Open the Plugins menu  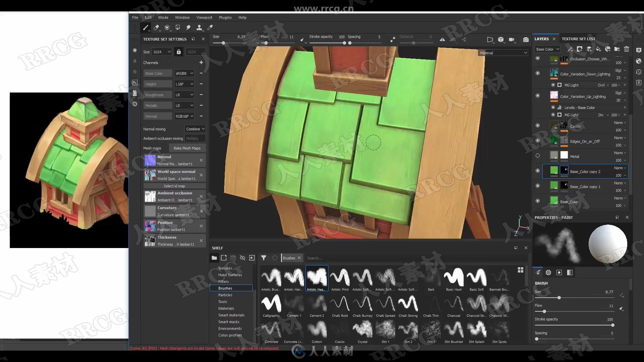pyautogui.click(x=225, y=17)
